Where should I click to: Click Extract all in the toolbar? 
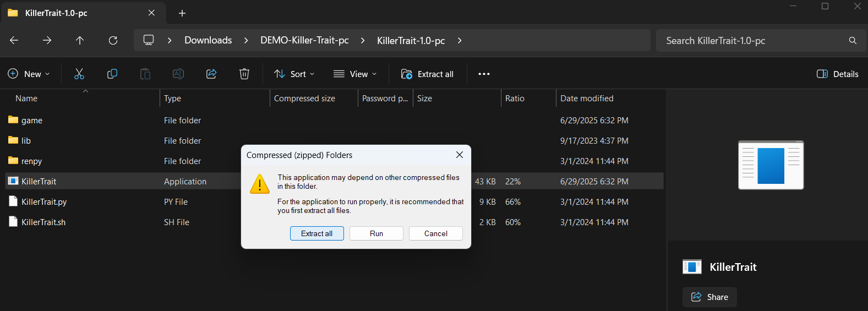pyautogui.click(x=428, y=74)
